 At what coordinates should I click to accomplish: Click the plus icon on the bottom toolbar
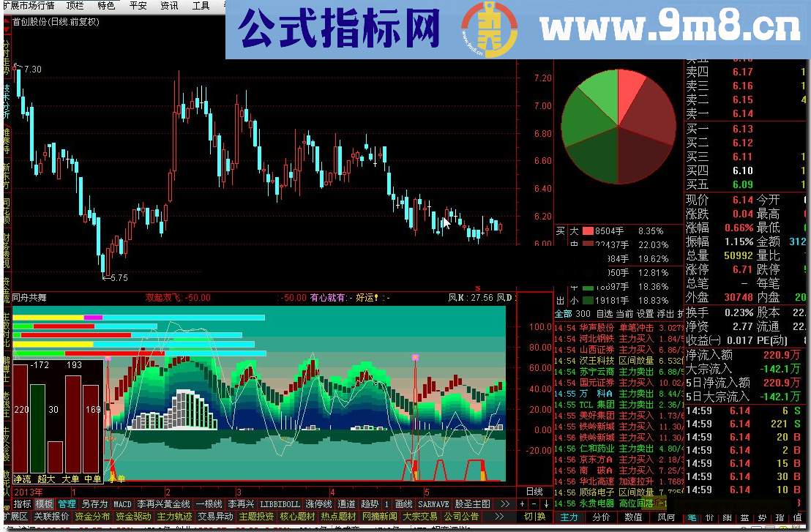click(x=522, y=503)
